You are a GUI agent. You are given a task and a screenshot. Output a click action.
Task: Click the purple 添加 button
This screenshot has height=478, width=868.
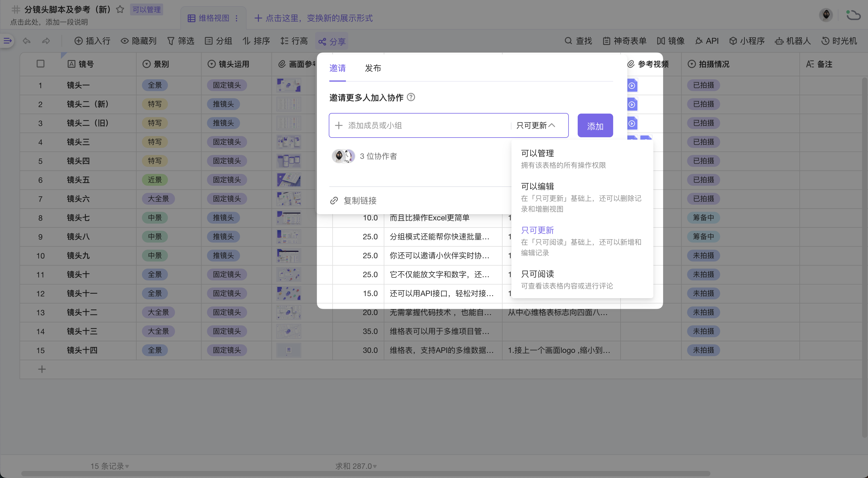coord(595,126)
